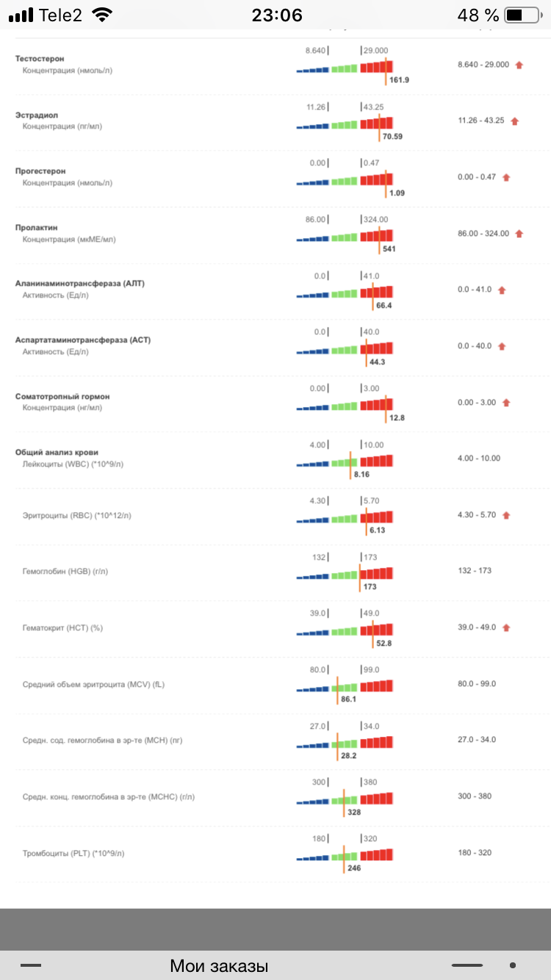
Task: Tap the Wi-Fi icon in status bar
Action: [104, 15]
